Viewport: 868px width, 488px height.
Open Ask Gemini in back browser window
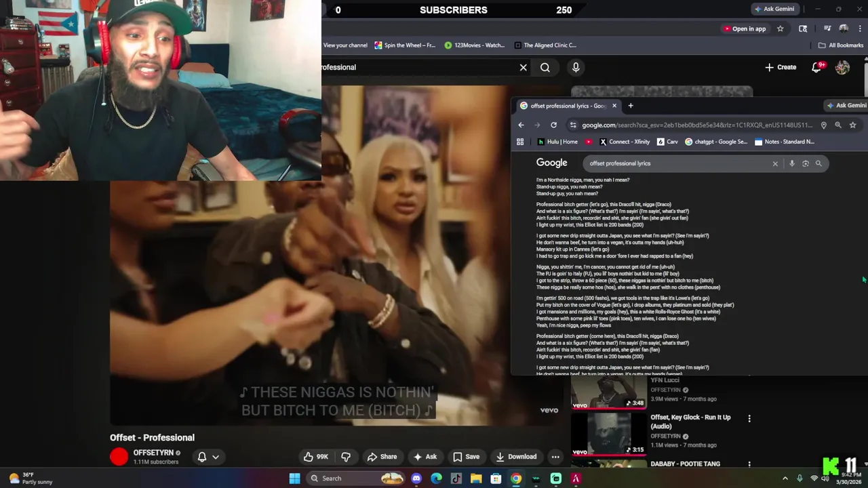776,9
